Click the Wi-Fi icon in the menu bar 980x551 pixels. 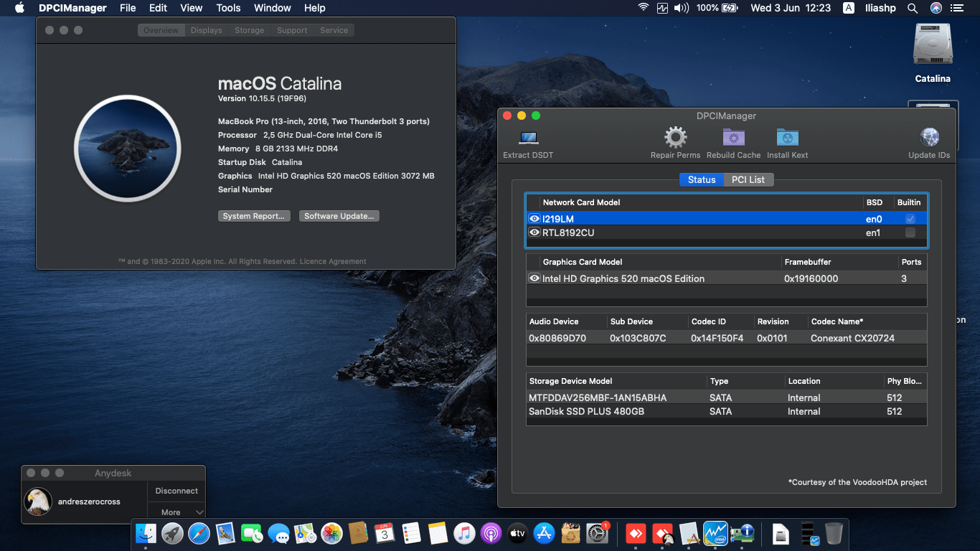[643, 8]
